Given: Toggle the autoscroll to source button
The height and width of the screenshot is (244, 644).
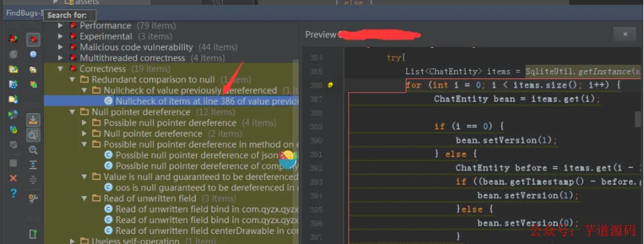Looking at the screenshot, I should (33, 120).
